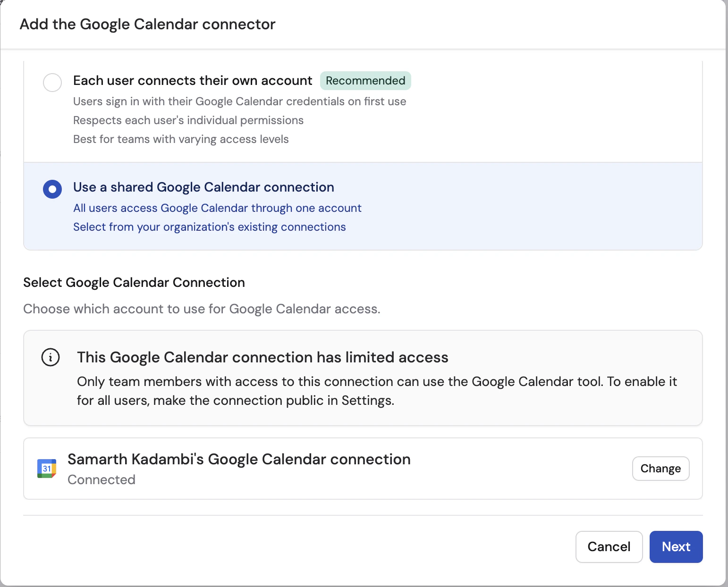Click the Google Calendar logo icon

pos(47,469)
